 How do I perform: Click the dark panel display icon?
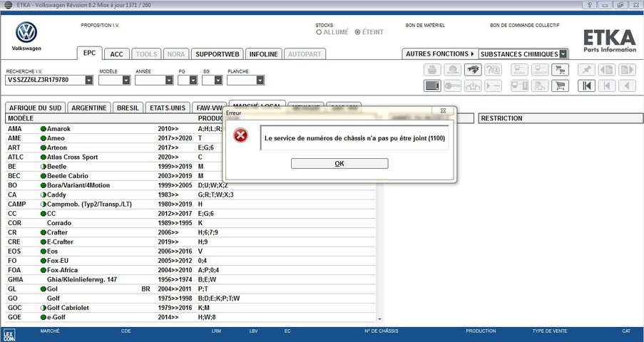[x=432, y=85]
